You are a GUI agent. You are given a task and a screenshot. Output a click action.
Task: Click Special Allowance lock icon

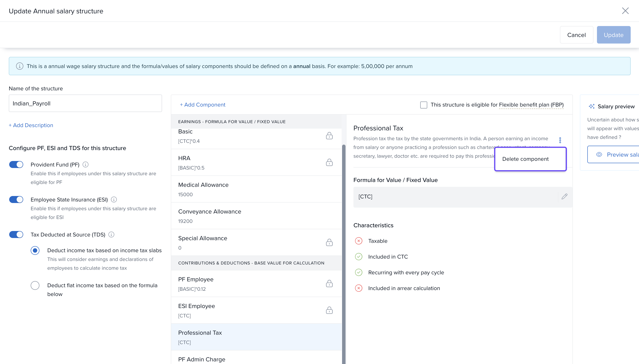click(x=329, y=243)
